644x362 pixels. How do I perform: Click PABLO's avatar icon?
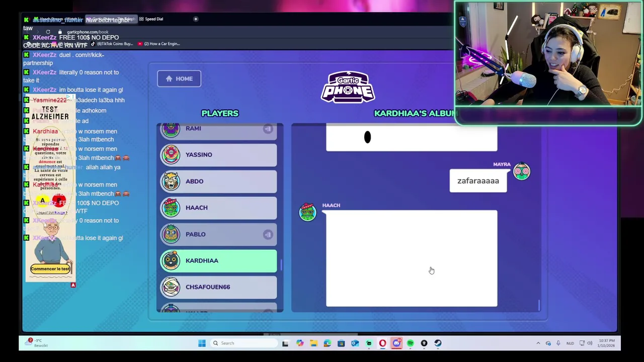tap(171, 234)
